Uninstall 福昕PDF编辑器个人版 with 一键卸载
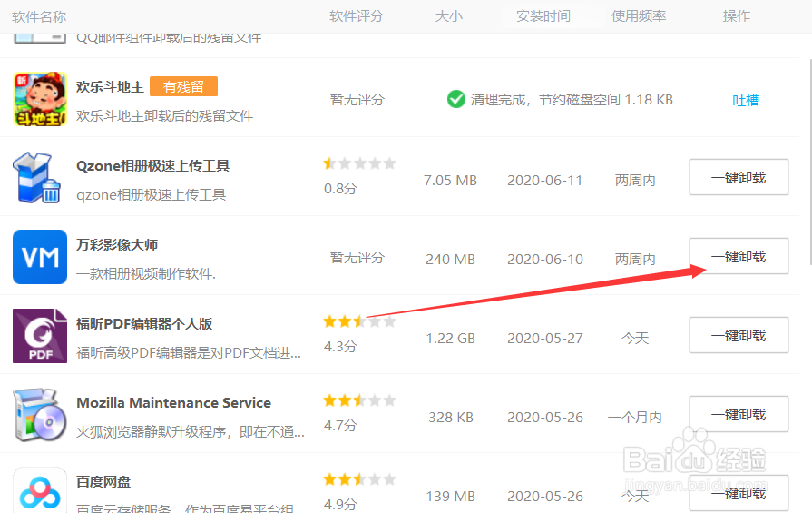 click(x=739, y=335)
